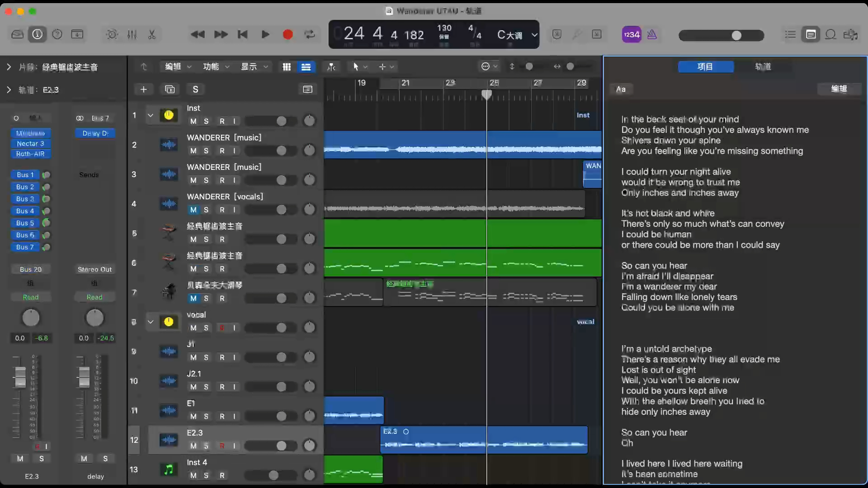Mute track 4 WANDERER vocals

tap(193, 209)
